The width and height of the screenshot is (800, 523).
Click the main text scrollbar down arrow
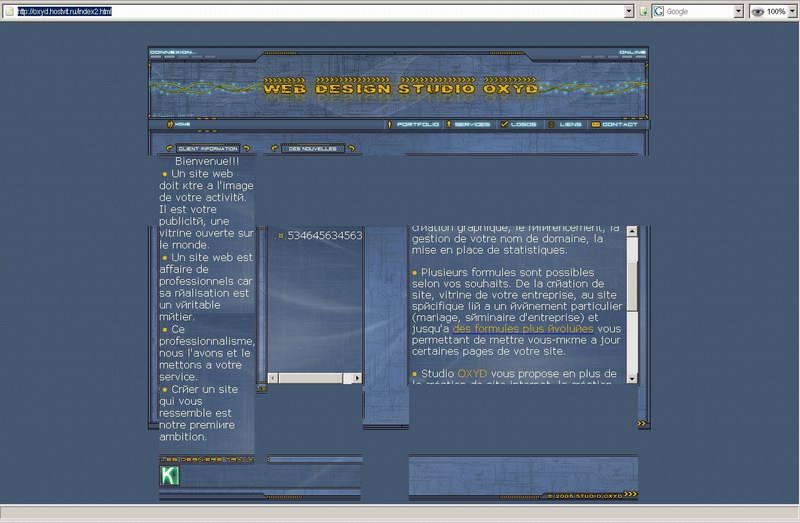pos(632,378)
